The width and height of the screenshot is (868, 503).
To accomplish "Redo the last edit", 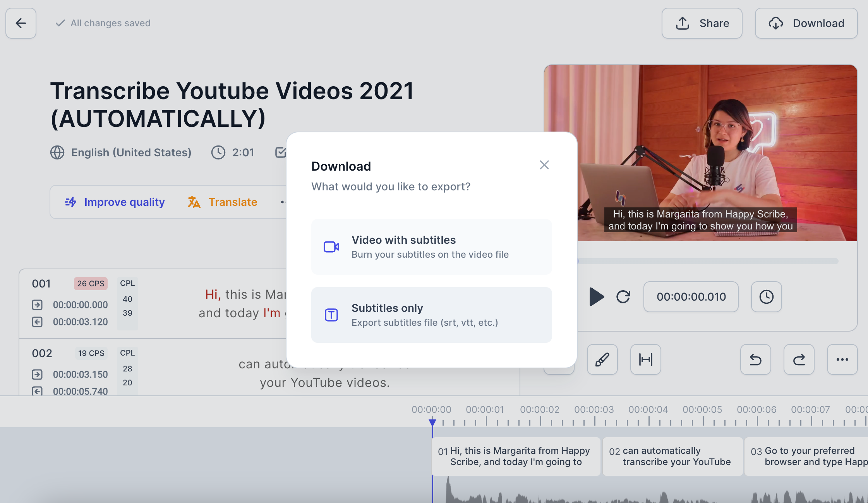I will [799, 359].
